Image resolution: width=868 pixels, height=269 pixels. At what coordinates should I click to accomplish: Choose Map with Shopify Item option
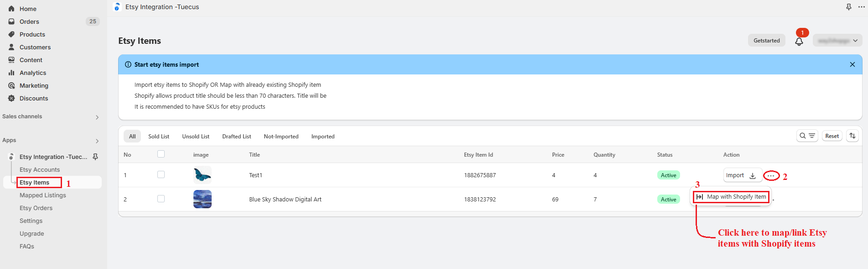coord(731,197)
